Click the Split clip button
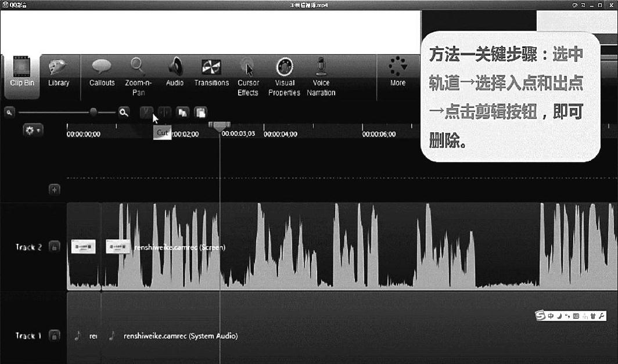This screenshot has height=364, width=618. pyautogui.click(x=165, y=112)
